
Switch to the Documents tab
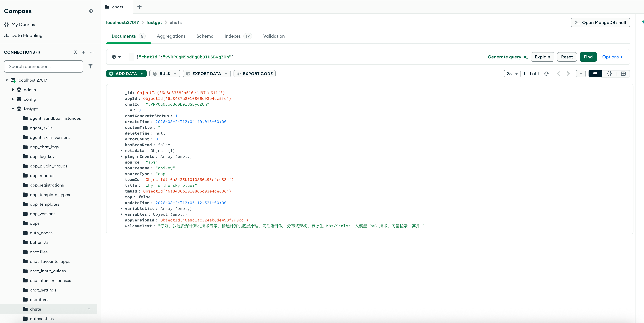pos(128,36)
